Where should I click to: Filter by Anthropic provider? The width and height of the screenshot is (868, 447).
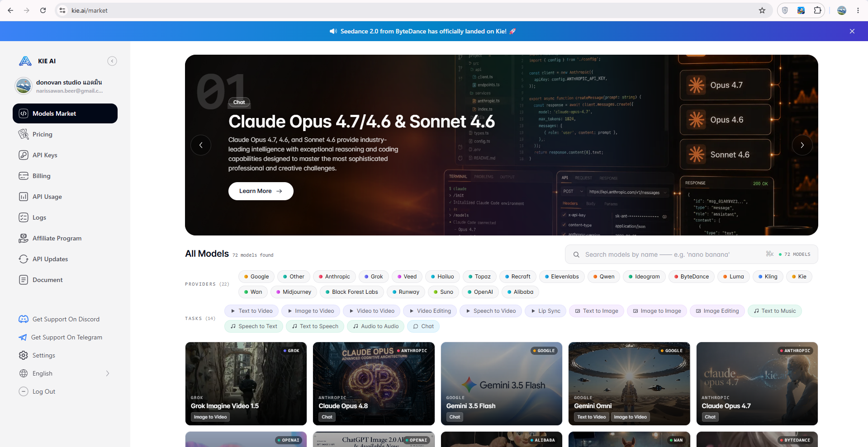[334, 277]
